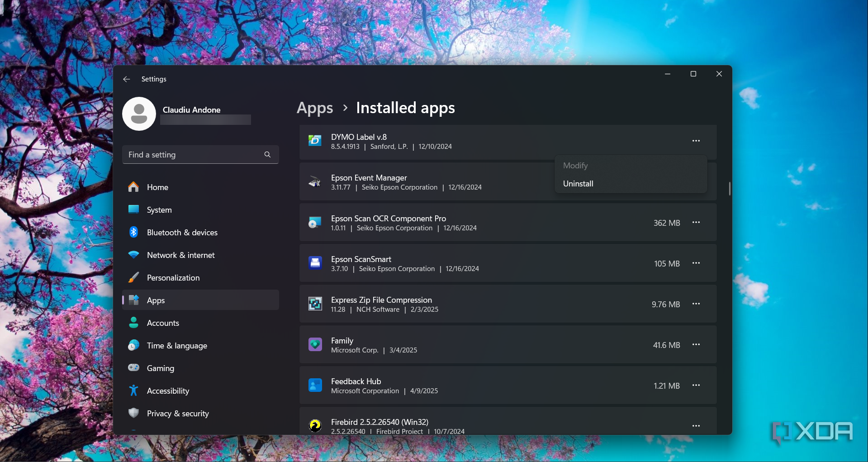Image resolution: width=868 pixels, height=462 pixels.
Task: Open the Home settings page
Action: coord(200,187)
